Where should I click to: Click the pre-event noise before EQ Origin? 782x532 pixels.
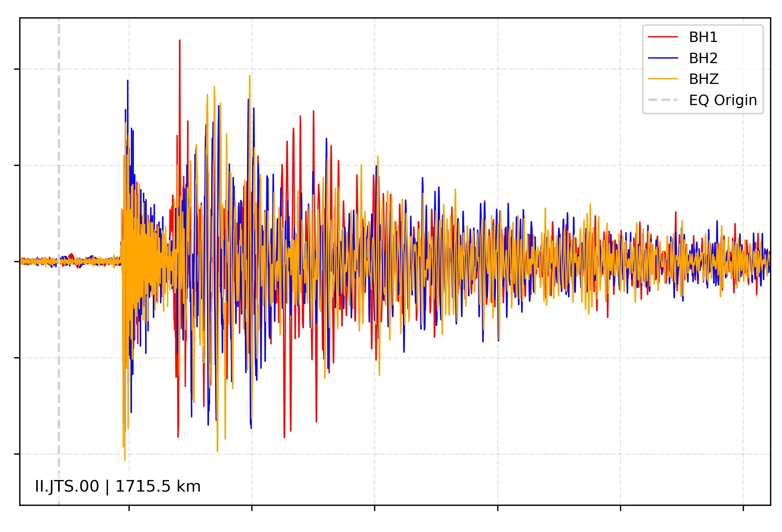[38, 262]
